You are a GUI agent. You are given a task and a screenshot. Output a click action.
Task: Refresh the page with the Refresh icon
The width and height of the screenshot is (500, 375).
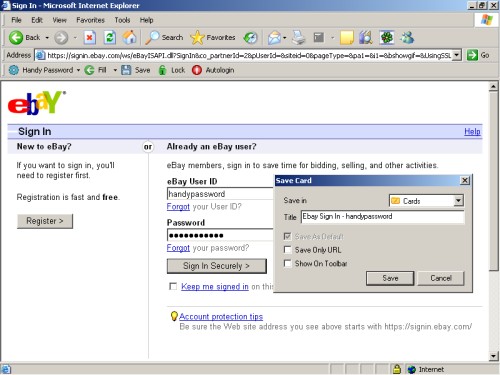(110, 37)
